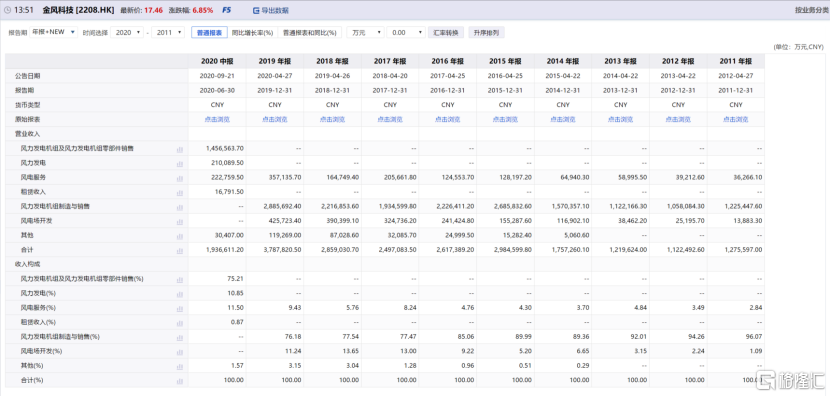Open 点击浏览 link for 2016 年报
831x397 pixels.
[x=448, y=120]
